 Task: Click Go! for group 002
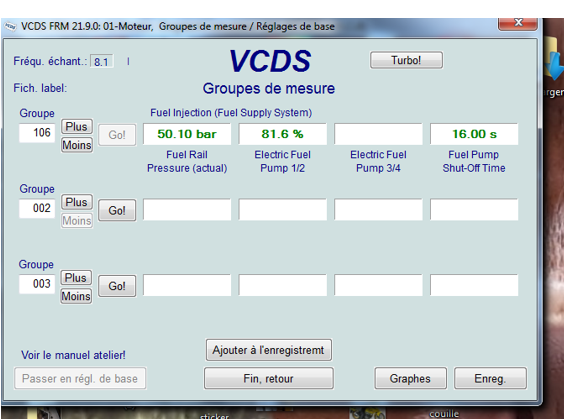tap(117, 210)
